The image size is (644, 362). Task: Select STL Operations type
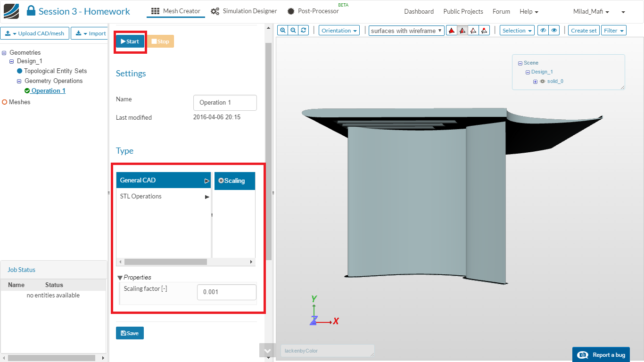(164, 196)
